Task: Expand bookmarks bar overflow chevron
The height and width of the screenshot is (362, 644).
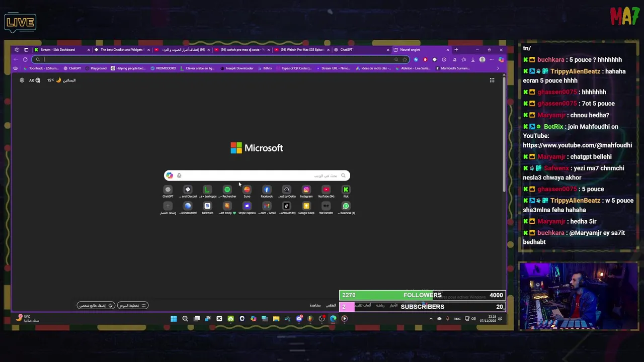Action: pyautogui.click(x=498, y=68)
